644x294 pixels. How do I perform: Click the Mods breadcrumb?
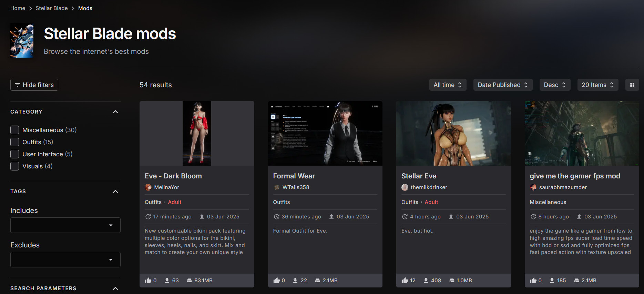coord(85,8)
